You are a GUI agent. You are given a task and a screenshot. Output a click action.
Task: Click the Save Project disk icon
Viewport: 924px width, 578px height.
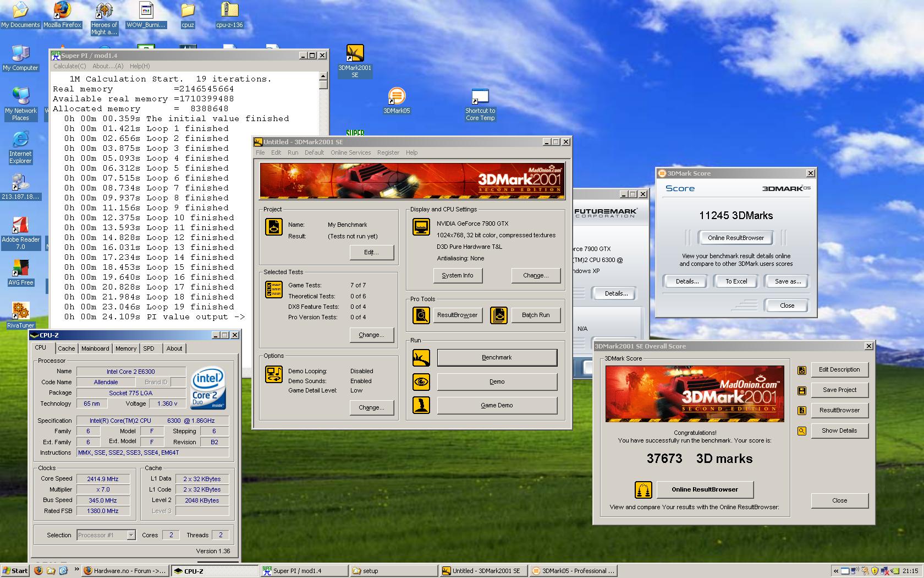[x=802, y=391]
